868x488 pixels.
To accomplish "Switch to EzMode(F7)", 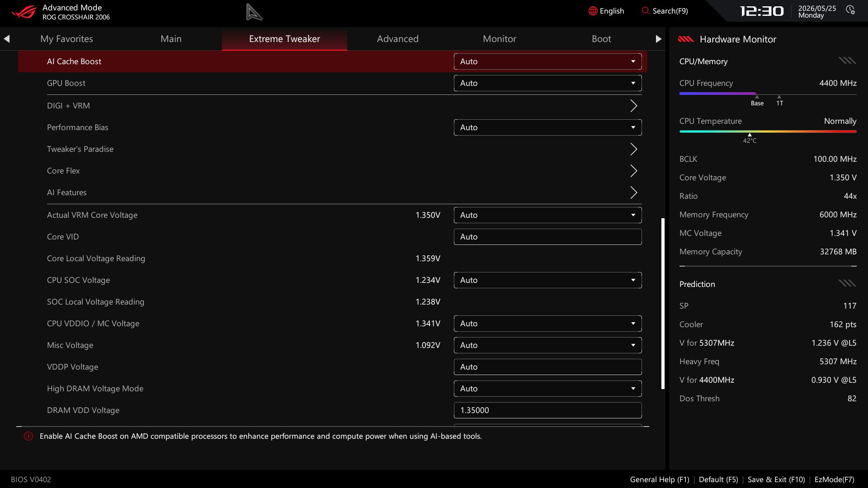I will pos(834,479).
